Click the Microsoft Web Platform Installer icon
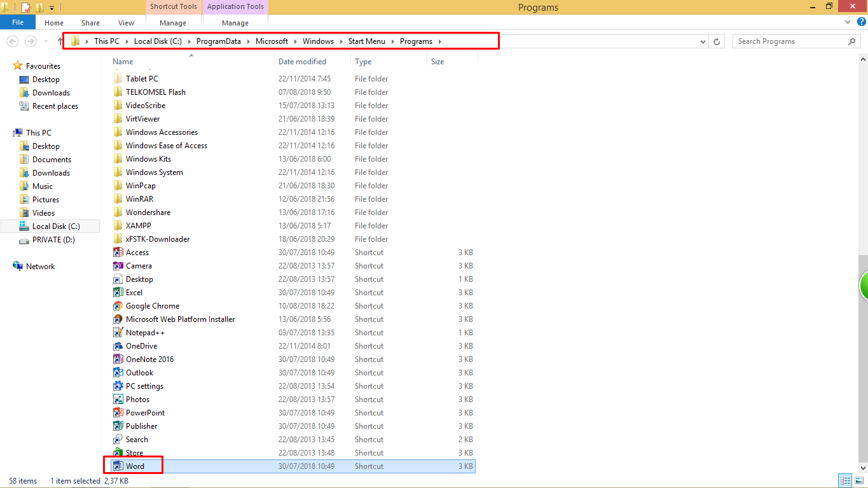868x488 pixels. click(118, 319)
